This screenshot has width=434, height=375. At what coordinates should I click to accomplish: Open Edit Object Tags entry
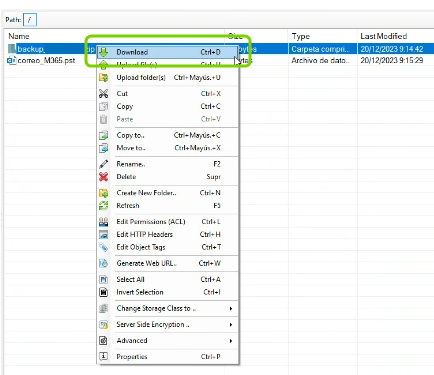[168, 247]
